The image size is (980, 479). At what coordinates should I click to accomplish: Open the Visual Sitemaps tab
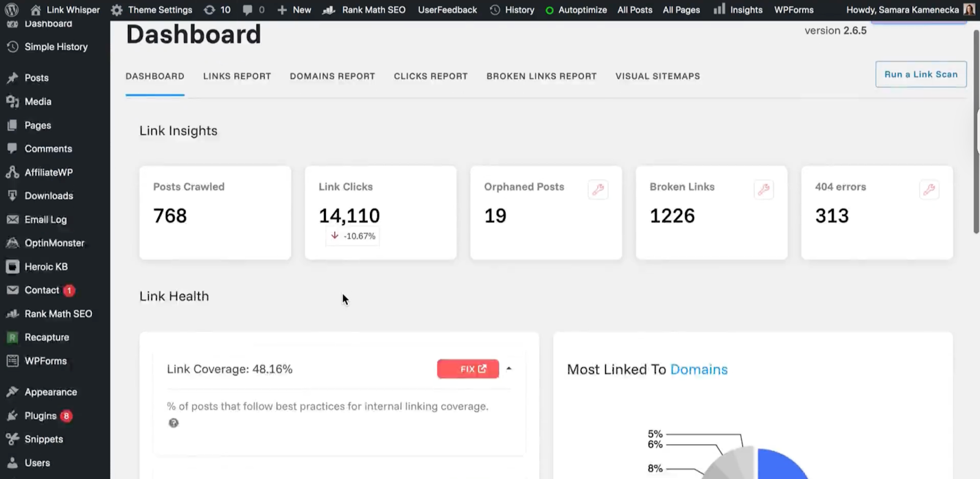658,76
